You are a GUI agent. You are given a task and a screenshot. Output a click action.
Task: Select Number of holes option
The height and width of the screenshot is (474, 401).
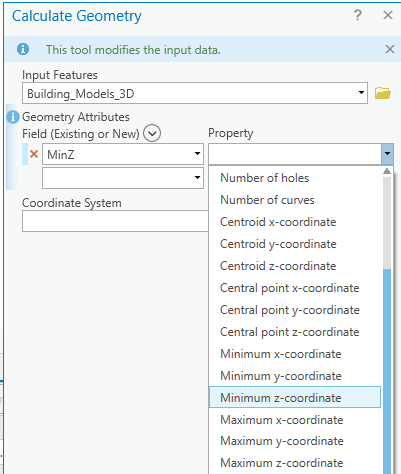(265, 178)
